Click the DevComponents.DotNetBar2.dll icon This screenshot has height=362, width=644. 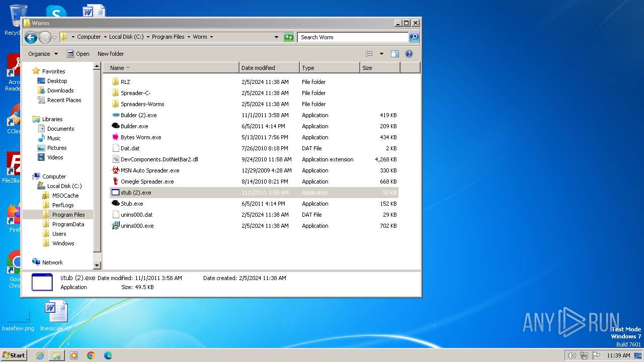click(115, 159)
